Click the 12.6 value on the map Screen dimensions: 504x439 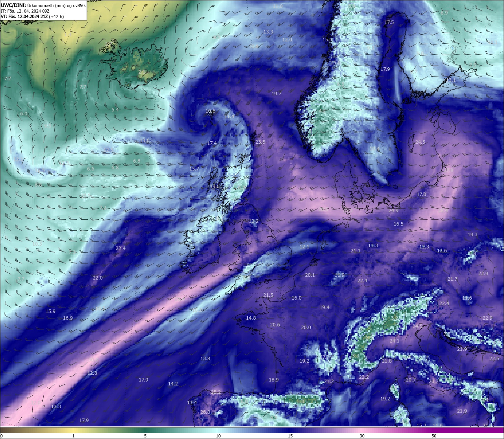pyautogui.click(x=442, y=251)
